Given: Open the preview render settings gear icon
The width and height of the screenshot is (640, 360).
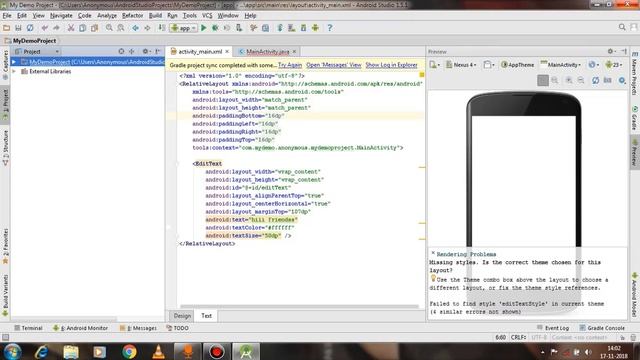Looking at the screenshot, I should click(x=622, y=80).
